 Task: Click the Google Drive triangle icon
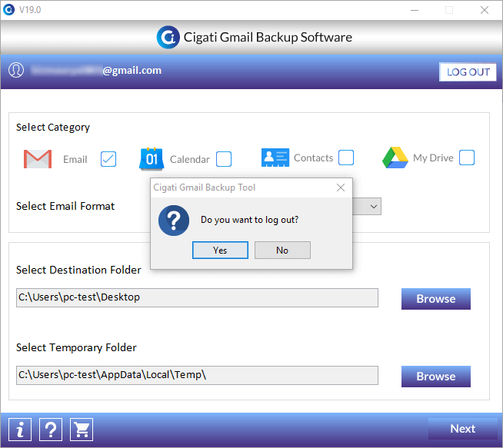[395, 158]
